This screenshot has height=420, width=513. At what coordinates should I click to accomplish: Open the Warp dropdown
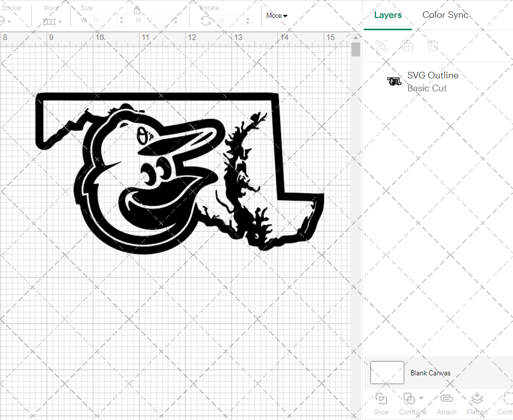click(x=52, y=22)
